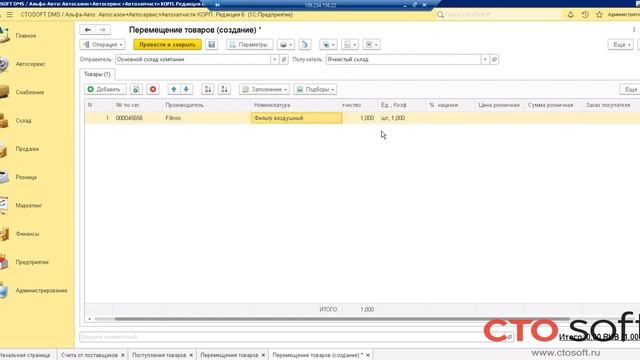Switch to Поступления товаров tab
The width and height of the screenshot is (640, 360).
click(159, 355)
